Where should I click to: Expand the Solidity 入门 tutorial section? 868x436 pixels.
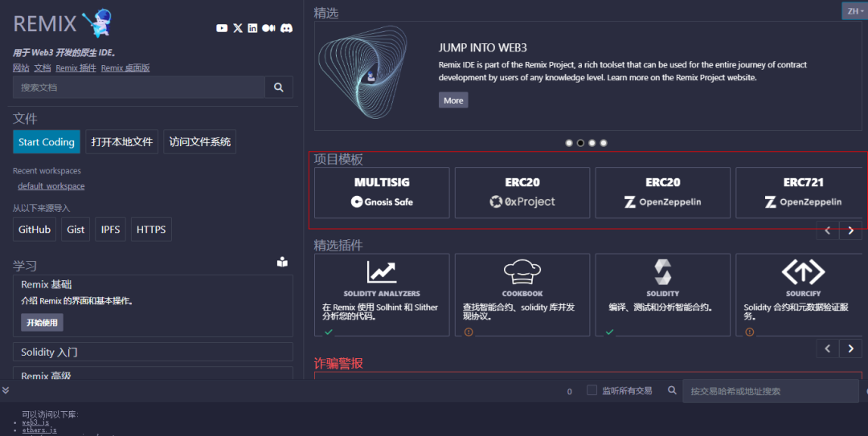(x=153, y=352)
